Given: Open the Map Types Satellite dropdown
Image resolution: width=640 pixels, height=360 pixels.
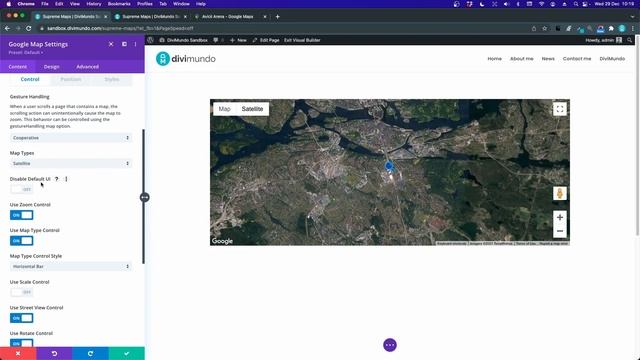Looking at the screenshot, I should pos(70,163).
